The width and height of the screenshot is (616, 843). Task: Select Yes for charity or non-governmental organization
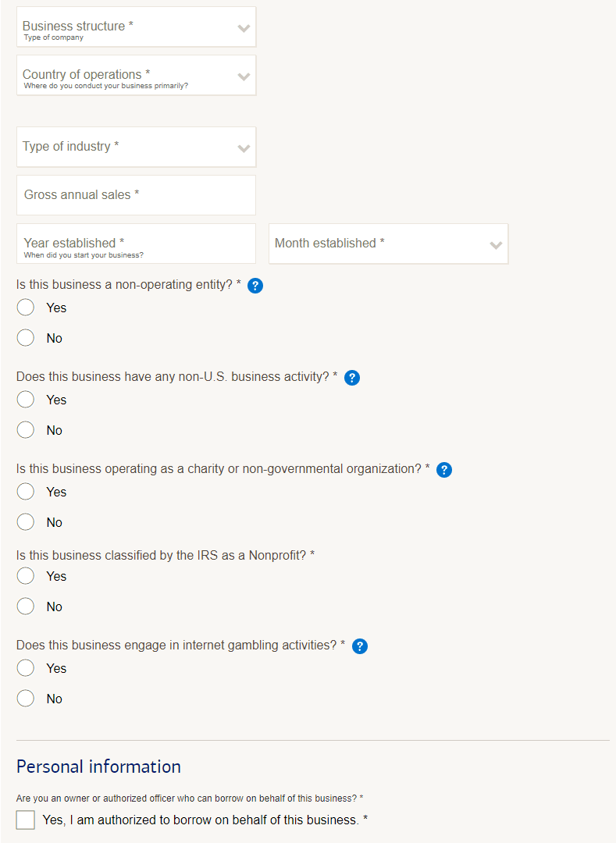click(26, 492)
